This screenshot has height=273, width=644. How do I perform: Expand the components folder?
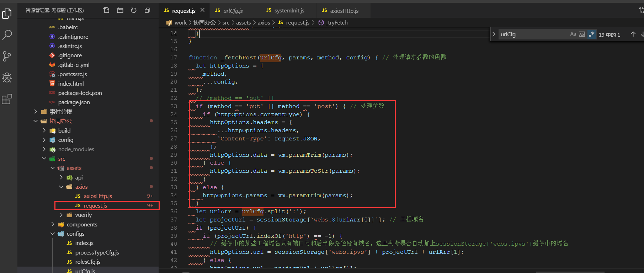pyautogui.click(x=53, y=224)
